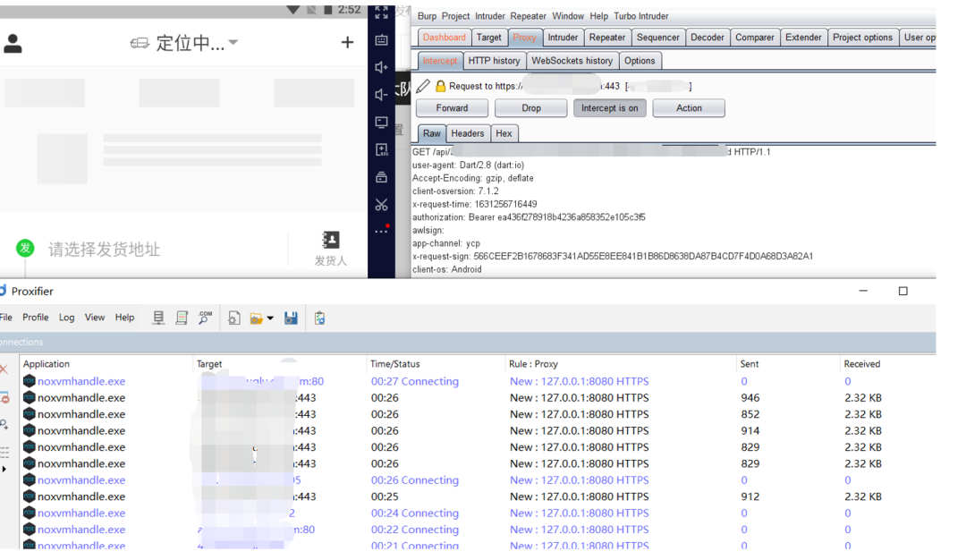
Task: Open the Help menu in Proxifier
Action: click(x=124, y=318)
